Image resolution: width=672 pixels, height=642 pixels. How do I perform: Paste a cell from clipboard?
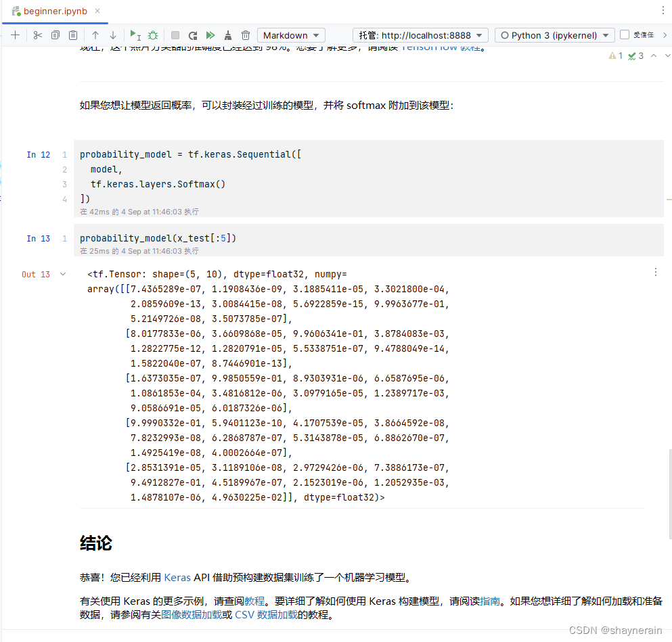(x=72, y=35)
